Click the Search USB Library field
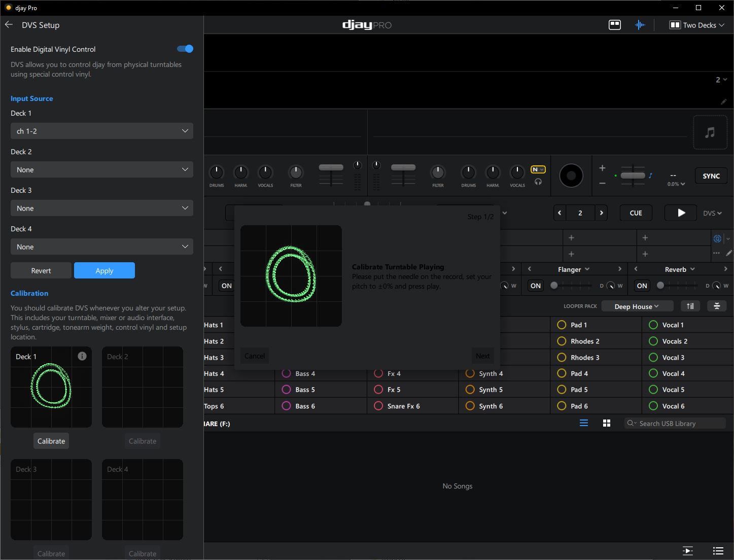The width and height of the screenshot is (734, 560). pos(675,423)
